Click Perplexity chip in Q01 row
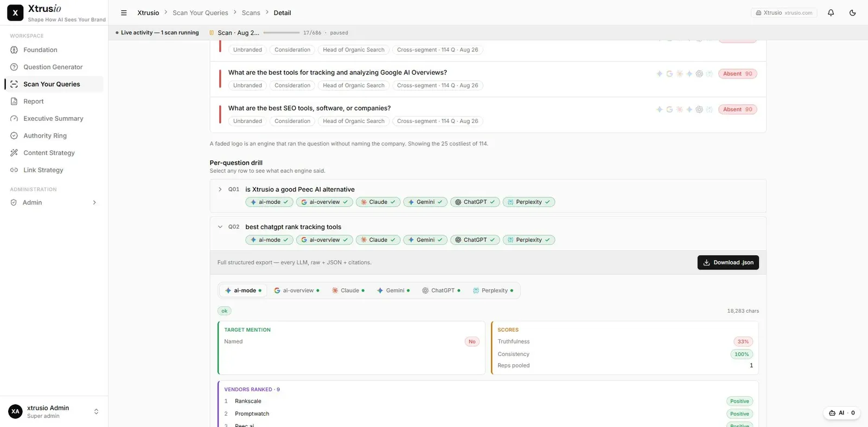The width and height of the screenshot is (868, 427). [x=529, y=202]
